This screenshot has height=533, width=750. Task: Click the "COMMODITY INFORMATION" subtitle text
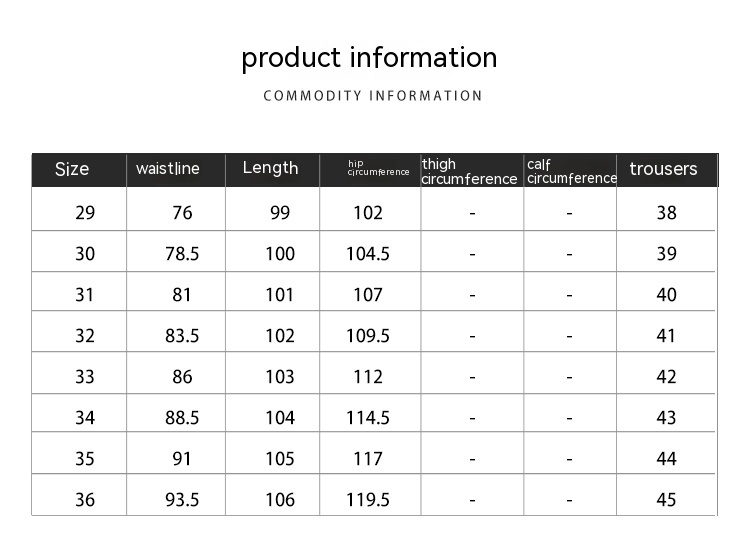click(x=373, y=96)
